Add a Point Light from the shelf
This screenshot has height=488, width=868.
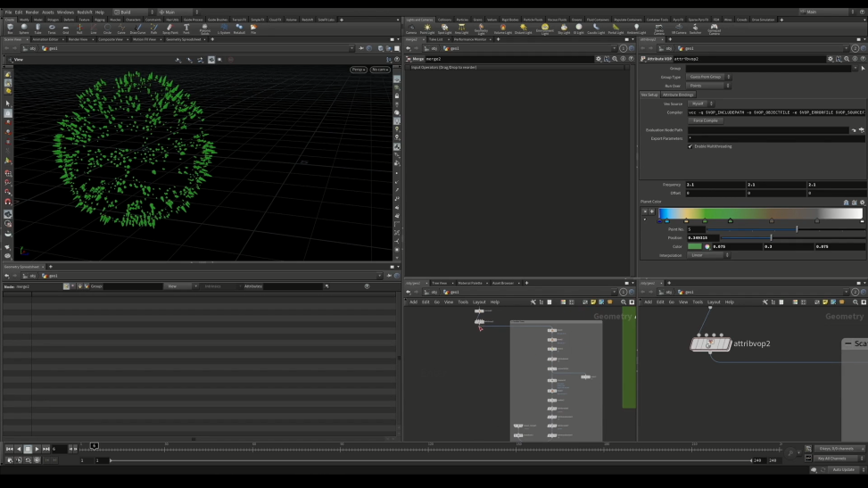tap(426, 29)
